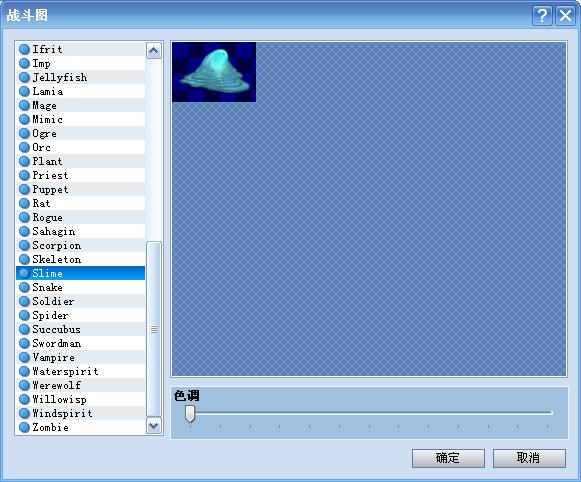This screenshot has height=482, width=581.
Task: Cancel the dialog with 取消 button
Action: tap(529, 458)
